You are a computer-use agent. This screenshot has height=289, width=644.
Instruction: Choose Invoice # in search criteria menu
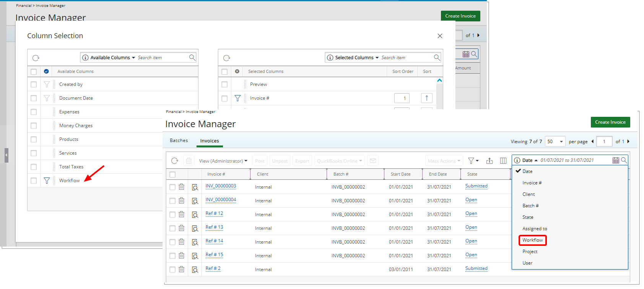[532, 183]
